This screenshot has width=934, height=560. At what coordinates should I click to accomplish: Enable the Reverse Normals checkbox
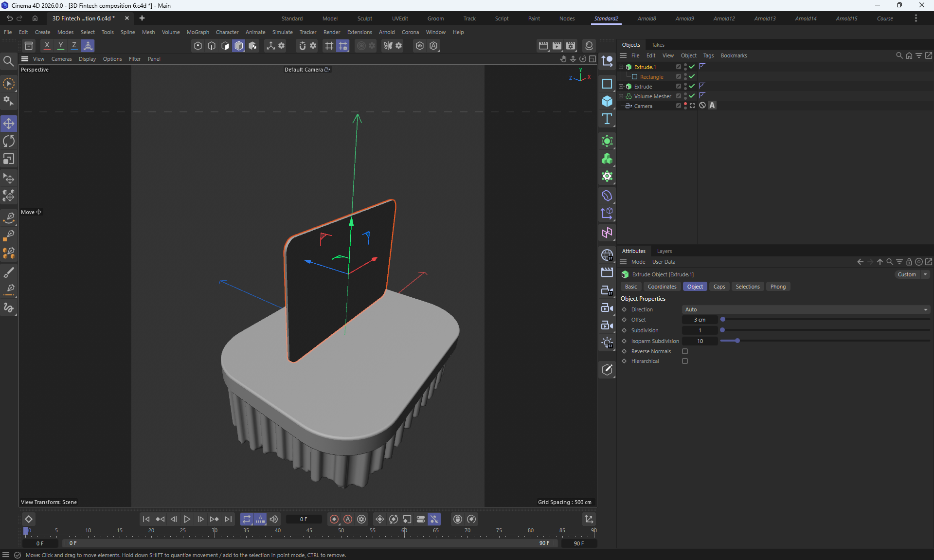click(685, 351)
